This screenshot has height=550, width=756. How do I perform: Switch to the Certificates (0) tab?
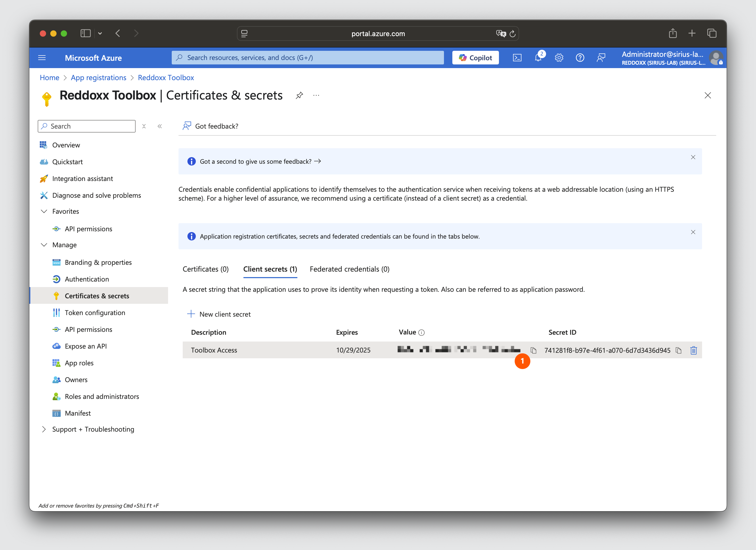(x=206, y=269)
